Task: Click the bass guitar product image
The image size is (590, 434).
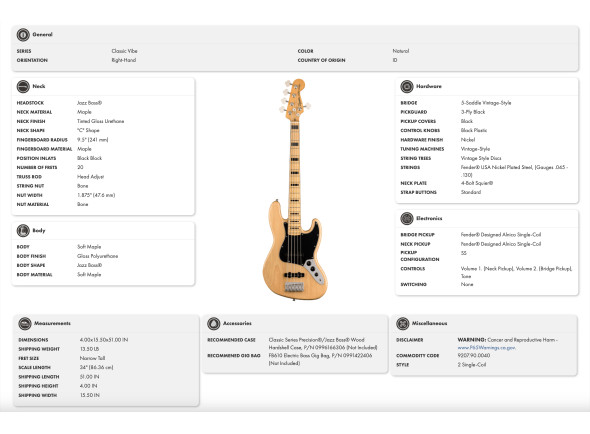Action: [295, 189]
